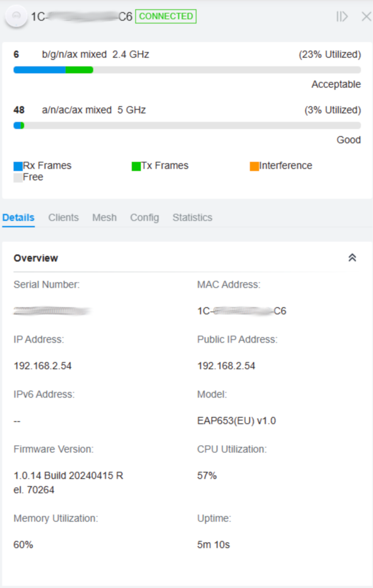Screen dimensions: 373x588
Task: Click the expand panel icon in header
Action: [x=342, y=17]
